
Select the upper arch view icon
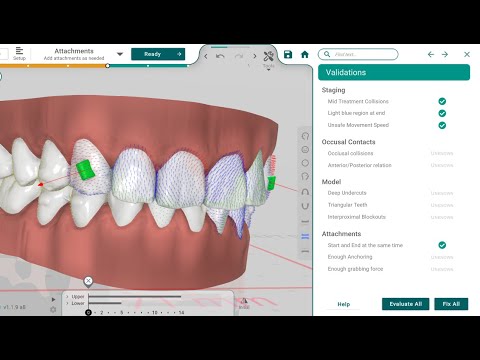(305, 192)
